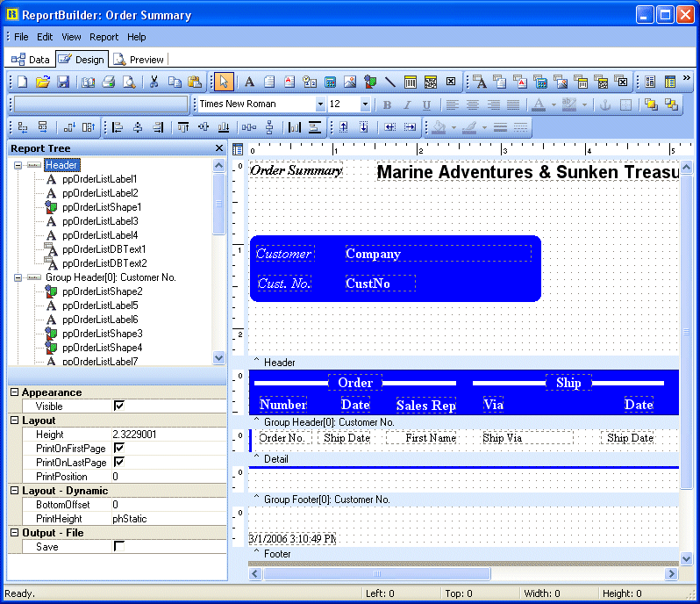Open the View menu

tap(71, 37)
